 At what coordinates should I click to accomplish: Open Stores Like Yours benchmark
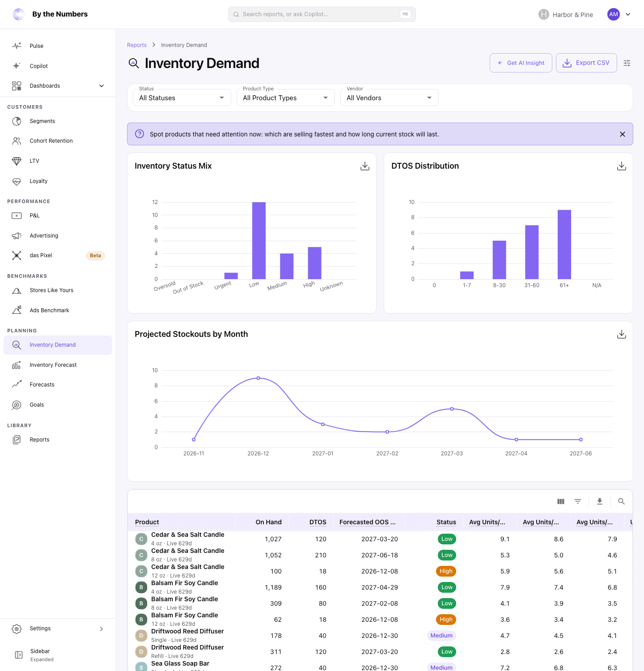(58, 290)
